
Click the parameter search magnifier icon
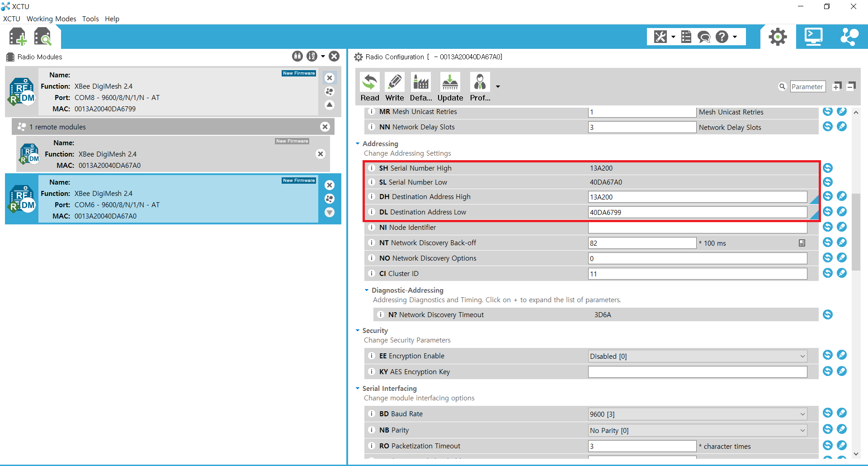tap(782, 86)
